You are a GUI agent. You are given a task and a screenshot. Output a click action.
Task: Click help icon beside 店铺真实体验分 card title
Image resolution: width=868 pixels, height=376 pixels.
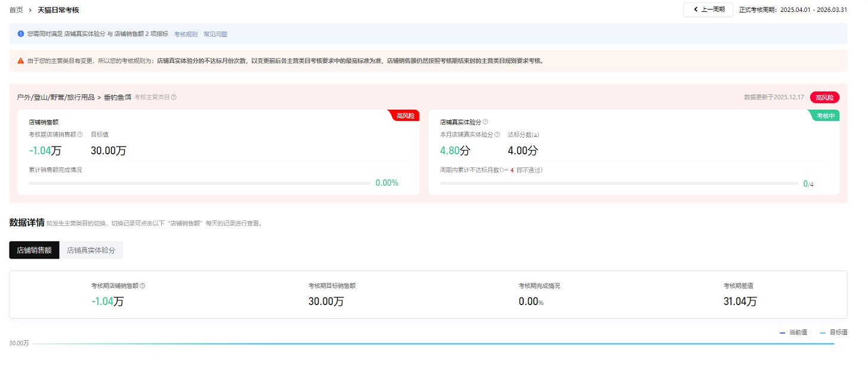coord(485,122)
